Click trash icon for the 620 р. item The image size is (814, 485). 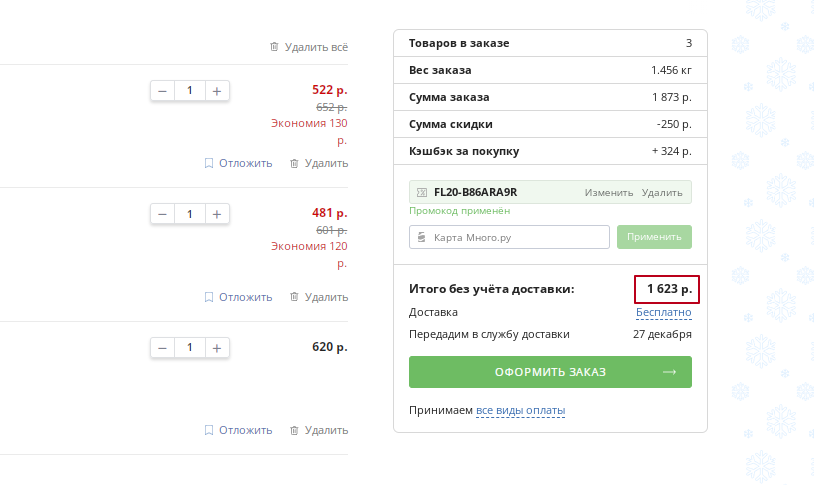294,430
